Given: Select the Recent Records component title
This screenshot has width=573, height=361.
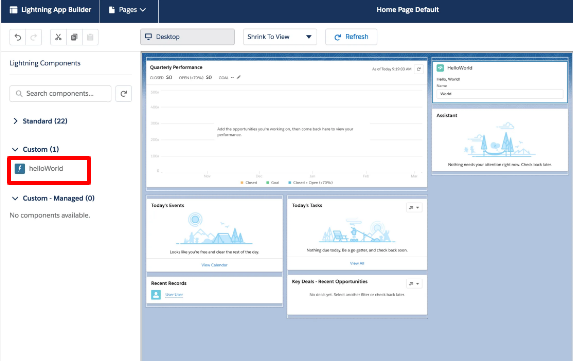Looking at the screenshot, I should point(169,283).
